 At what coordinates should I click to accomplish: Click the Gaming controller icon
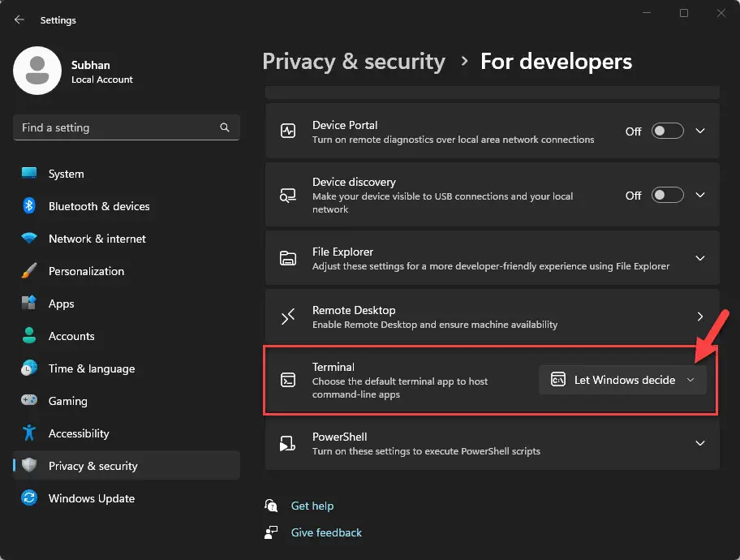coord(29,400)
